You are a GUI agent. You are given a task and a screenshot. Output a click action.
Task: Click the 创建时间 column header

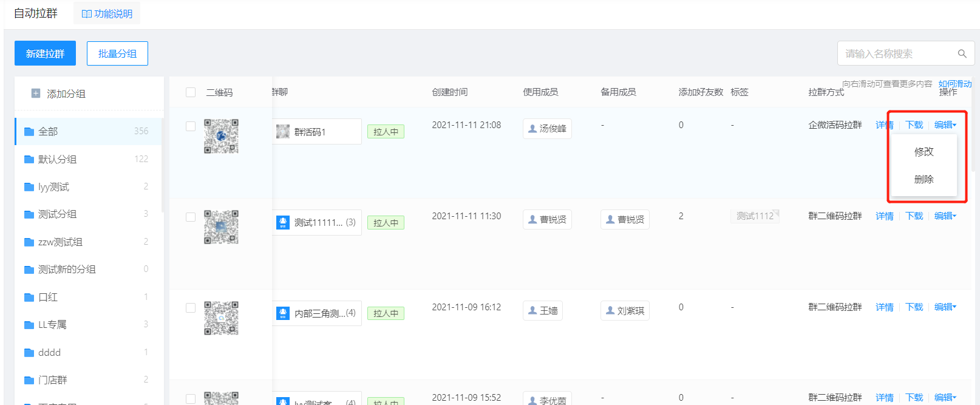450,92
